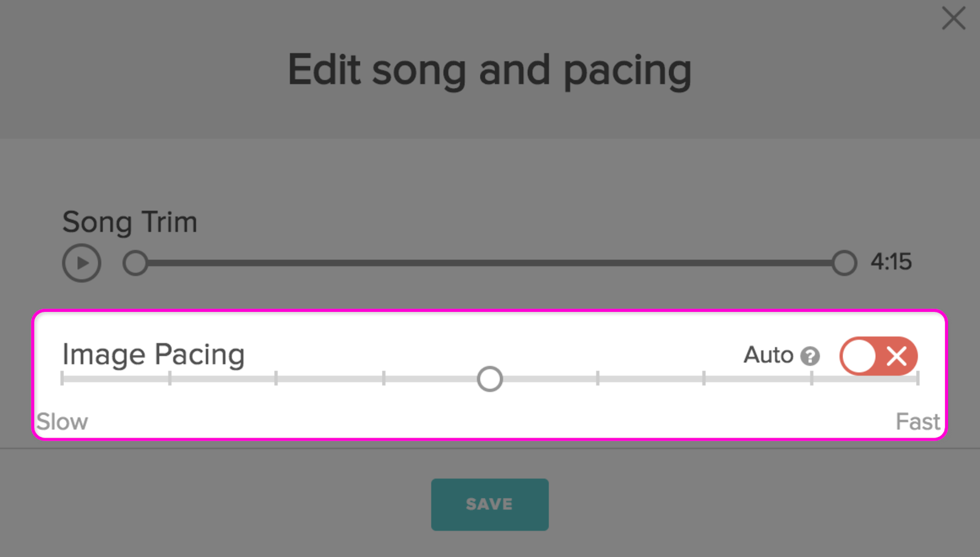Click the Image Pacing slider handle
This screenshot has height=557, width=980.
(490, 379)
